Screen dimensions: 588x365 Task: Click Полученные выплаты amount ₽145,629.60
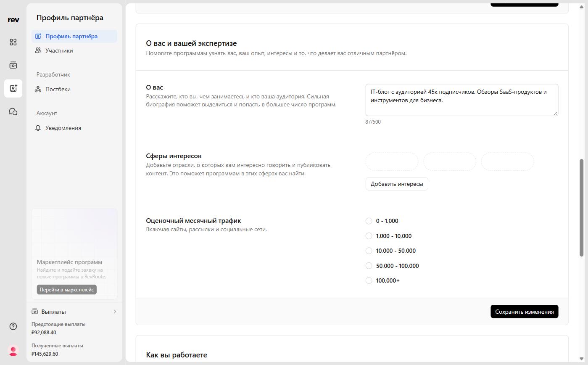click(x=45, y=354)
